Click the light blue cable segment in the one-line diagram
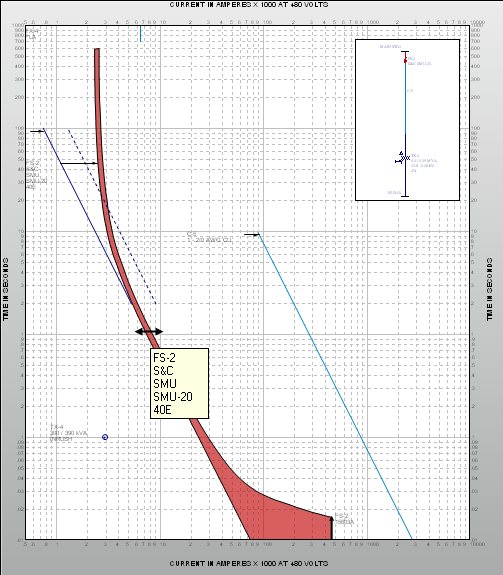The height and width of the screenshot is (575, 503). (x=405, y=98)
